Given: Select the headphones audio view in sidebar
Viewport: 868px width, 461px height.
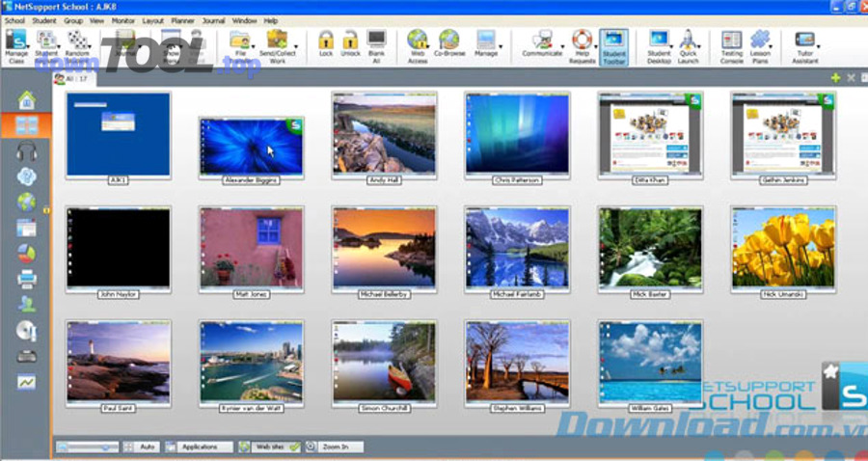Looking at the screenshot, I should tap(26, 150).
